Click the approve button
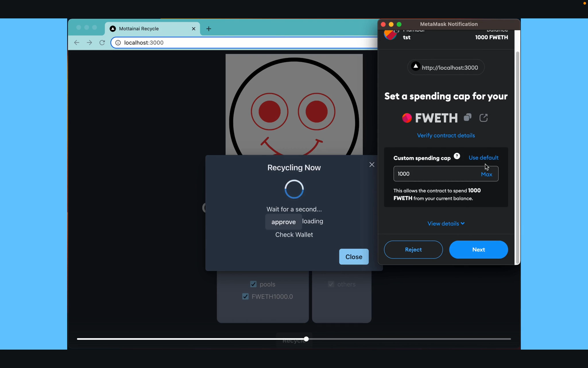Viewport: 588px width, 368px height. click(283, 222)
